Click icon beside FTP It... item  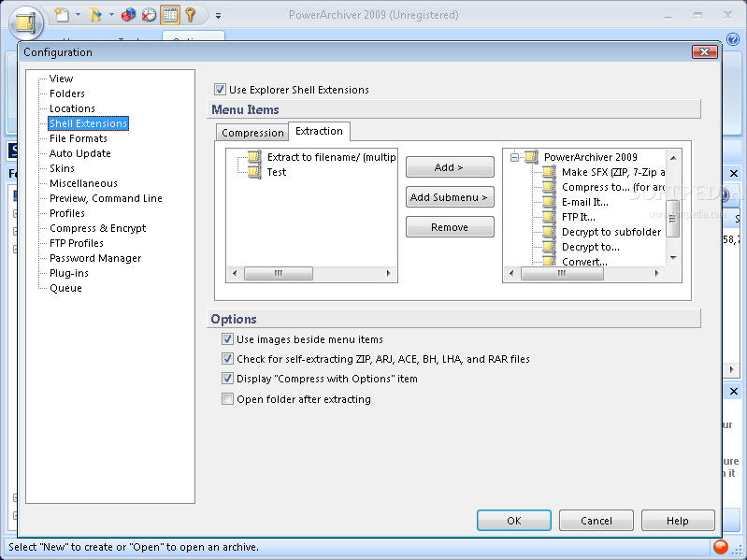[550, 217]
